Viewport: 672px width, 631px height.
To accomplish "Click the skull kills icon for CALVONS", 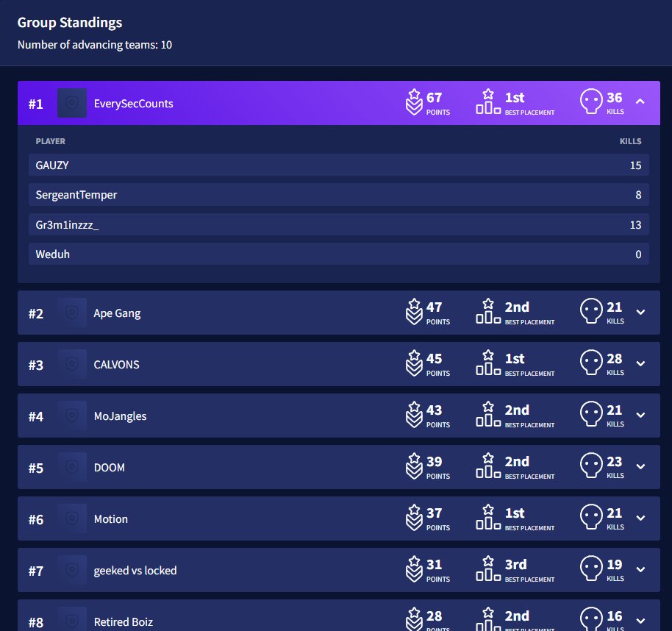I will tap(591, 363).
